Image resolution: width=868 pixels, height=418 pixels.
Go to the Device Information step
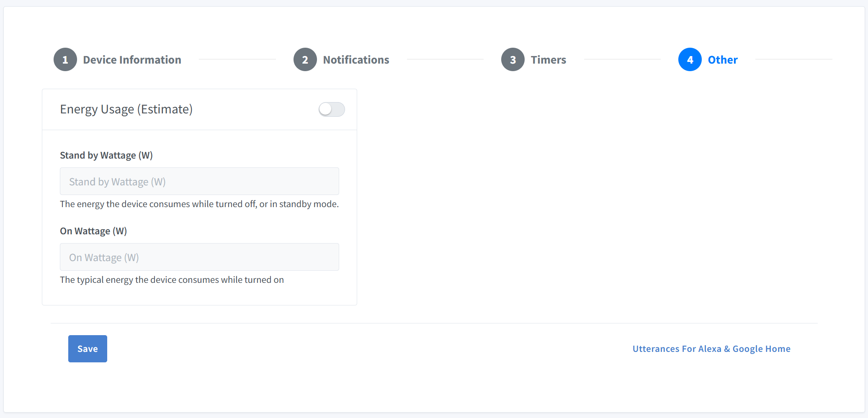[x=132, y=60]
